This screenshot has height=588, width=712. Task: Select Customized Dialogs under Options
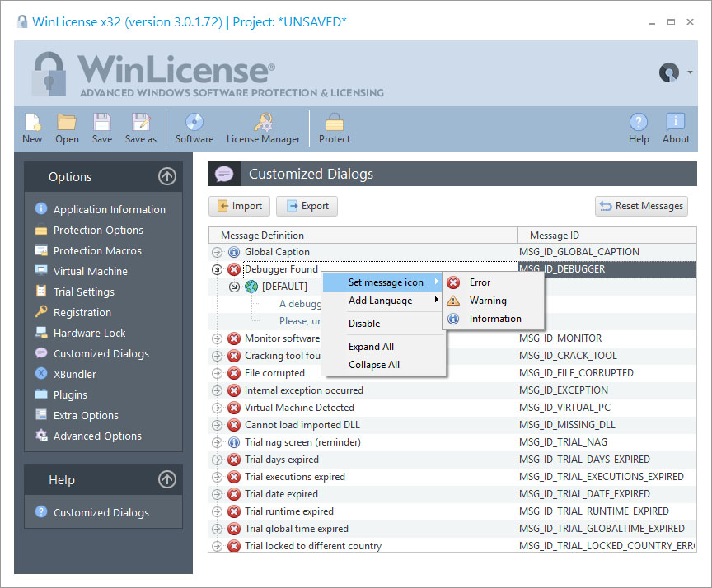coord(101,353)
